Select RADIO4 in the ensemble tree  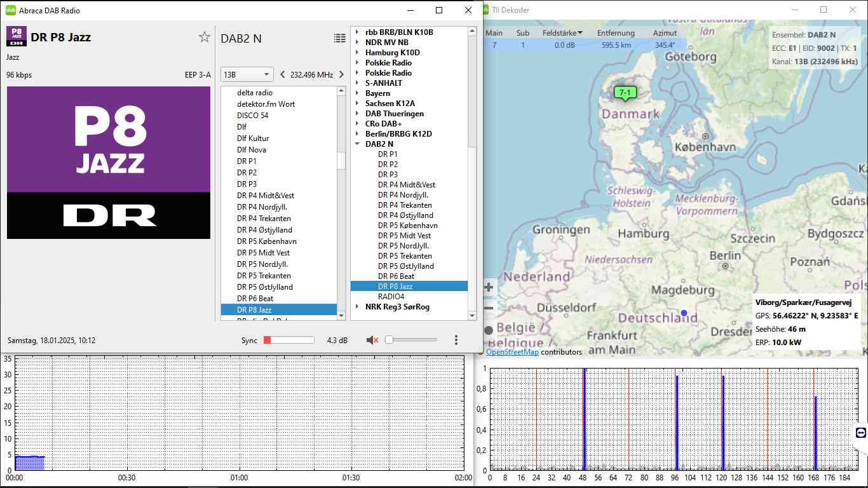(391, 297)
